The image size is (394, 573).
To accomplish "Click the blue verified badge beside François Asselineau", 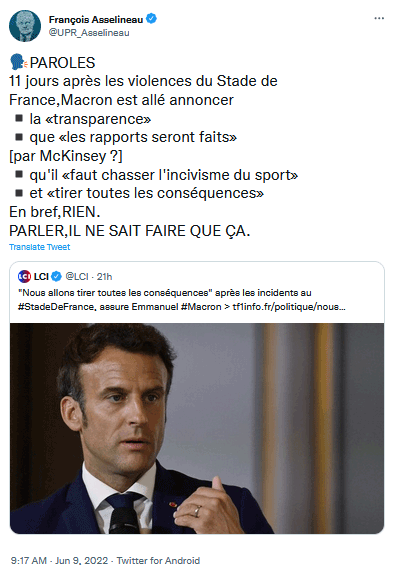I will coord(151,19).
